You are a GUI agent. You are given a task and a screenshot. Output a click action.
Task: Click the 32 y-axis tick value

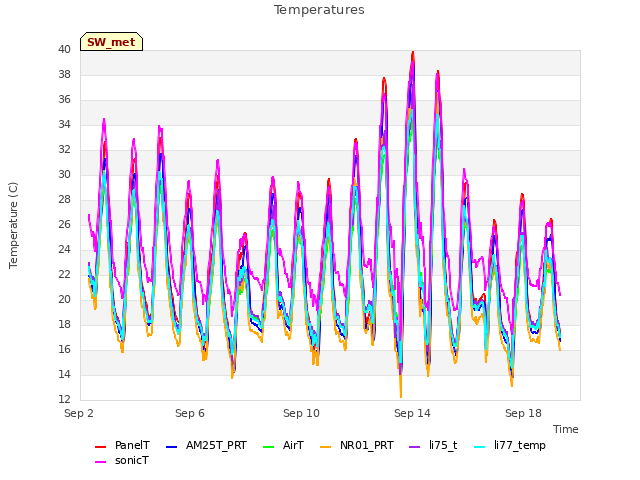64,150
